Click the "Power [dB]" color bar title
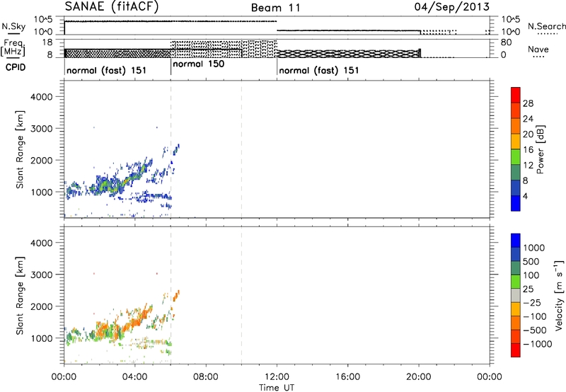The image size is (566, 392). click(540, 149)
